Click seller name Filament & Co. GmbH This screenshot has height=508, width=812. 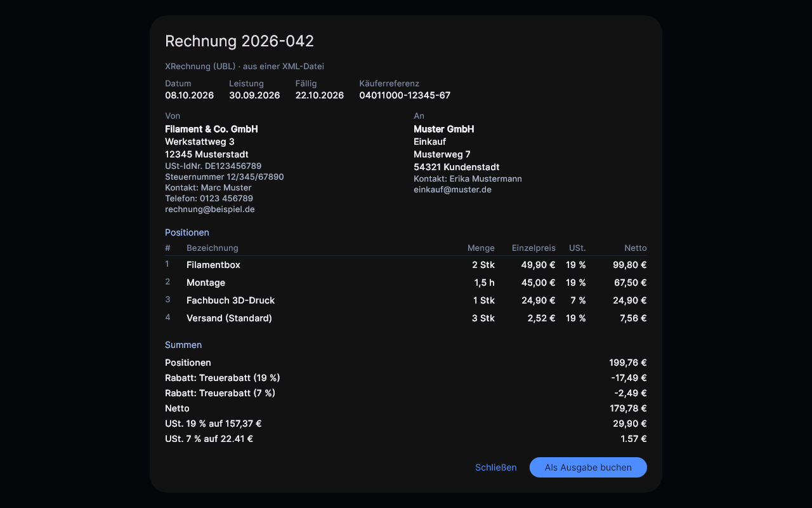(211, 129)
